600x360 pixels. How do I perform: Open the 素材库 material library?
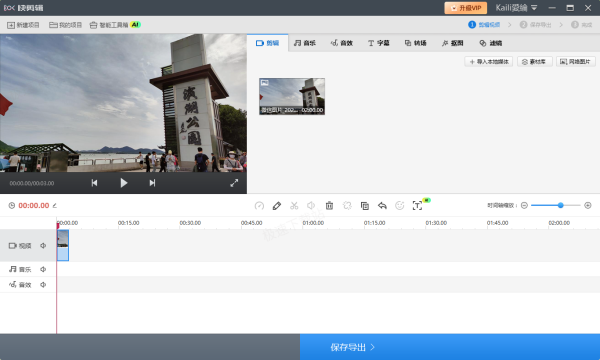point(535,62)
